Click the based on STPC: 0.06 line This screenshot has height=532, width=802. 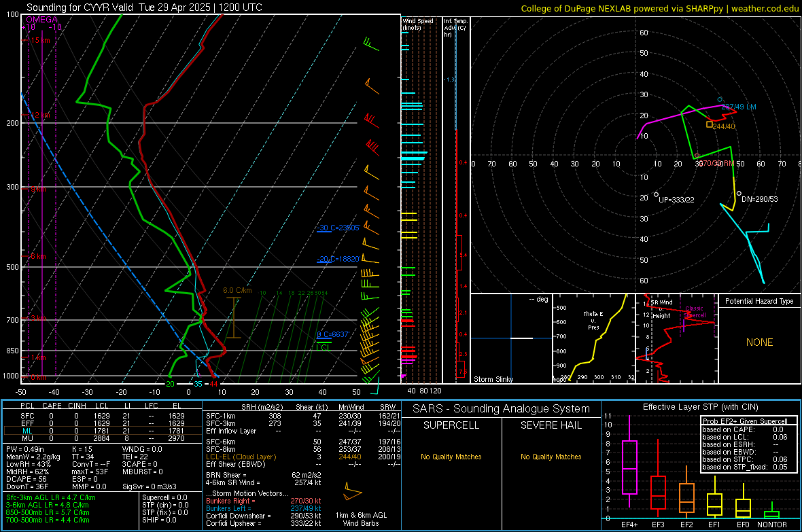coord(745,459)
